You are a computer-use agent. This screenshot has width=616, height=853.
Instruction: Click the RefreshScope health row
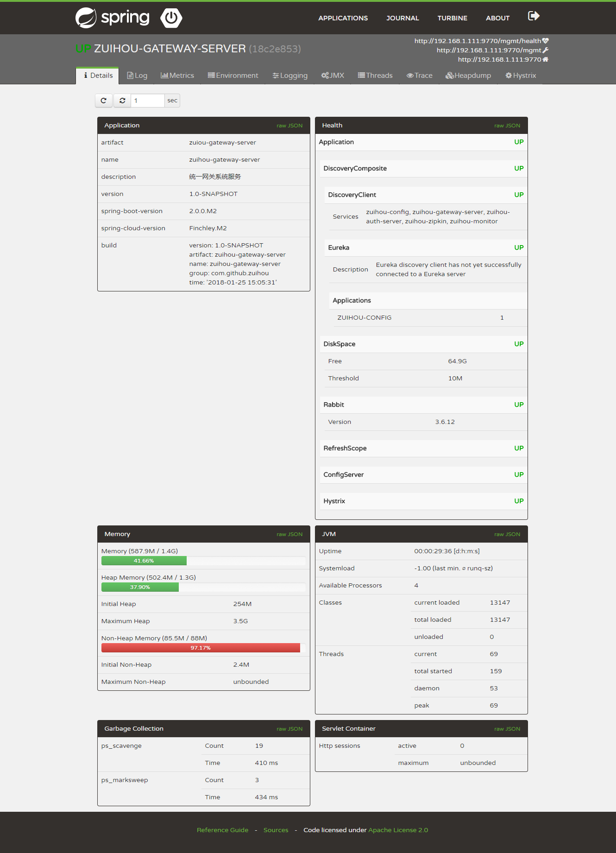423,448
